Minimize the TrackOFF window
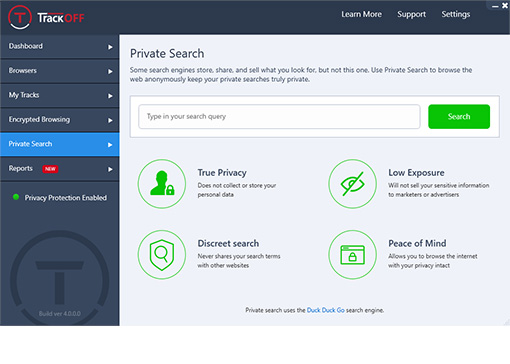 click(495, 6)
